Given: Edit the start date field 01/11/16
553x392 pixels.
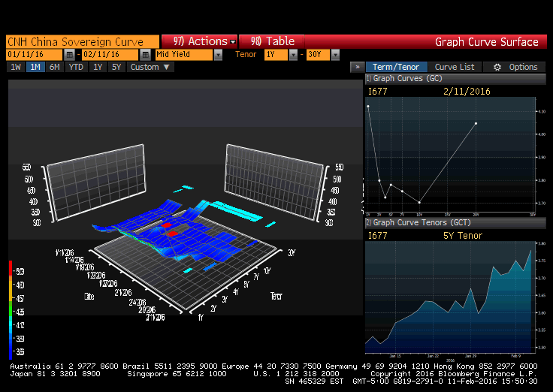Looking at the screenshot, I should coord(35,55).
